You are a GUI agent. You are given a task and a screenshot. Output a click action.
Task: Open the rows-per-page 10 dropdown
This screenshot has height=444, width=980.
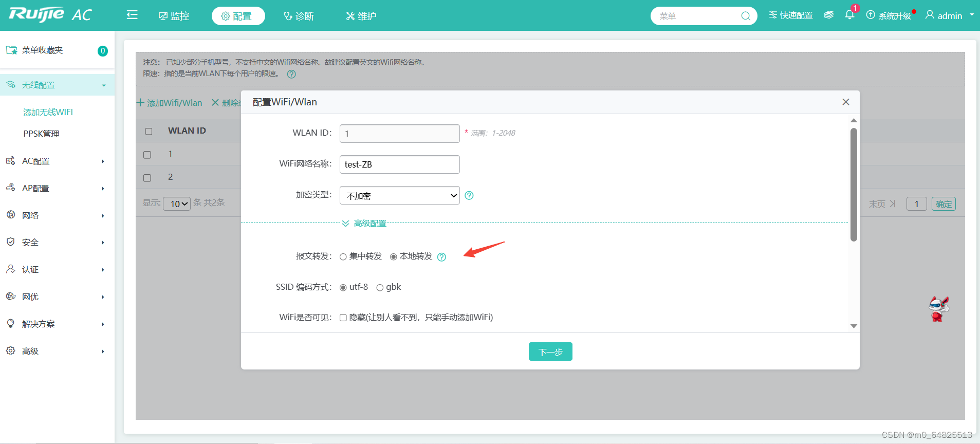[x=177, y=203]
